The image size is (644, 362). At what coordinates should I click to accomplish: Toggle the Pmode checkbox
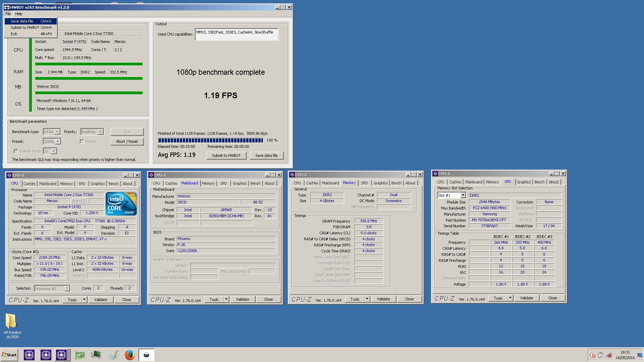coord(82,141)
